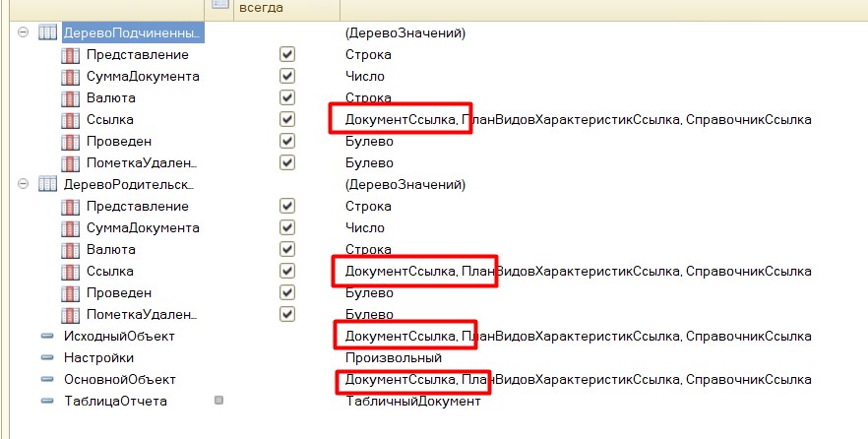The height and width of the screenshot is (439, 868).
Task: Click the ДеревоПодчиненны value tree icon
Action: 47,32
